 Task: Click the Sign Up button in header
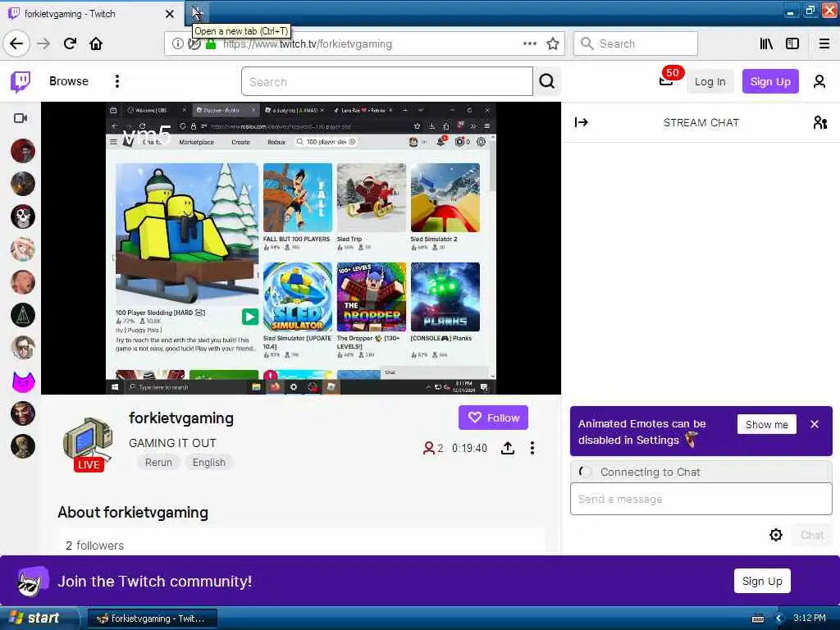click(x=770, y=81)
